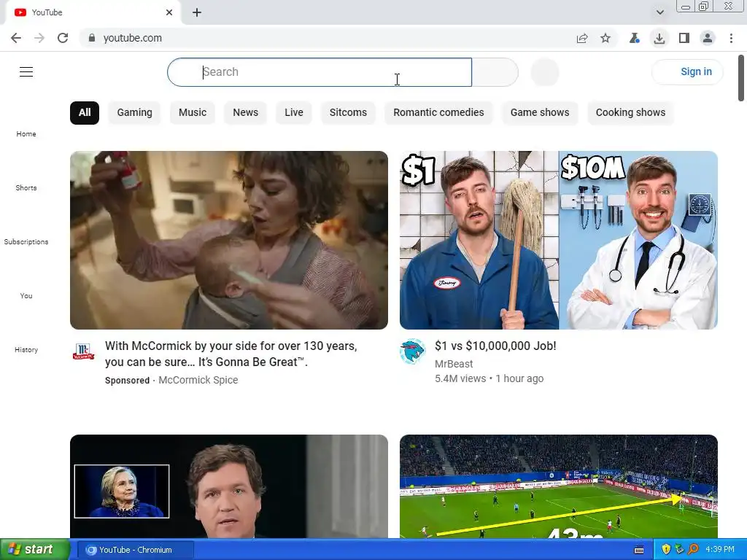
Task: Click the magnifier tray icon
Action: coord(693,550)
